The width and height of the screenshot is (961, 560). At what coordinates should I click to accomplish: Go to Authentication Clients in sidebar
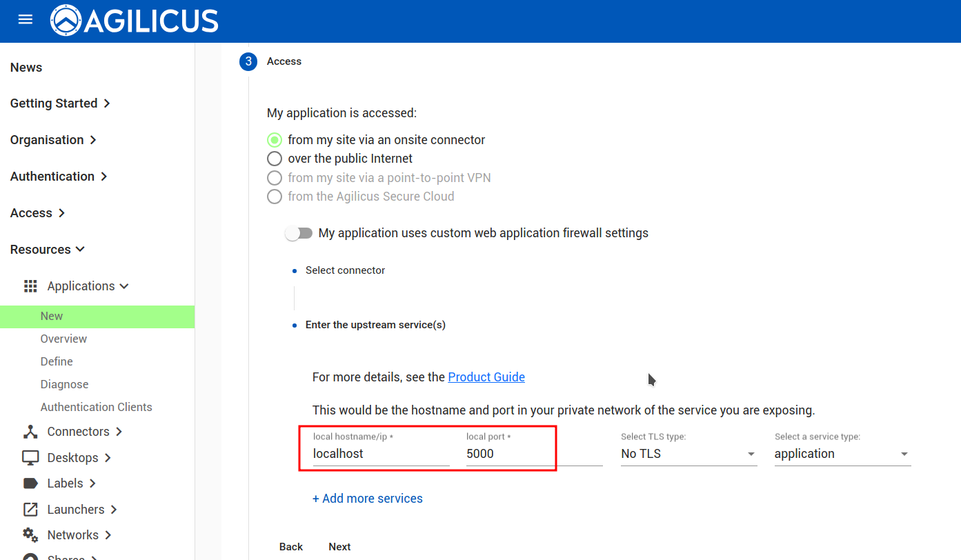point(96,407)
